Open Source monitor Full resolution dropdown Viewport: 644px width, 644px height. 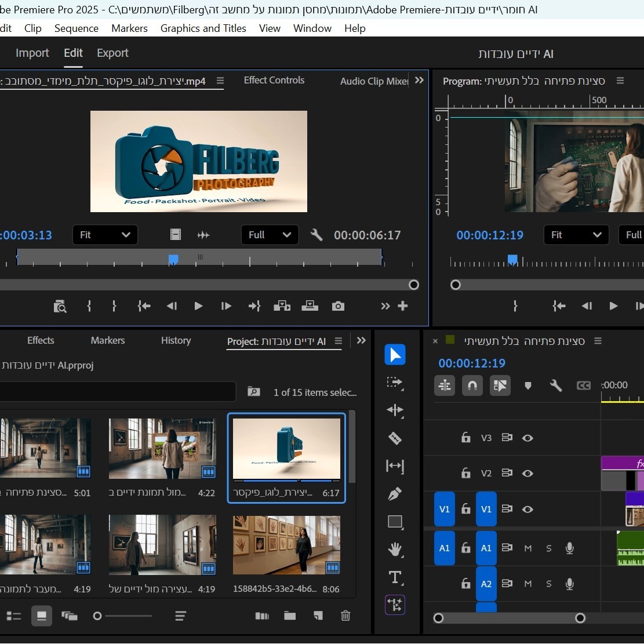[x=270, y=235]
